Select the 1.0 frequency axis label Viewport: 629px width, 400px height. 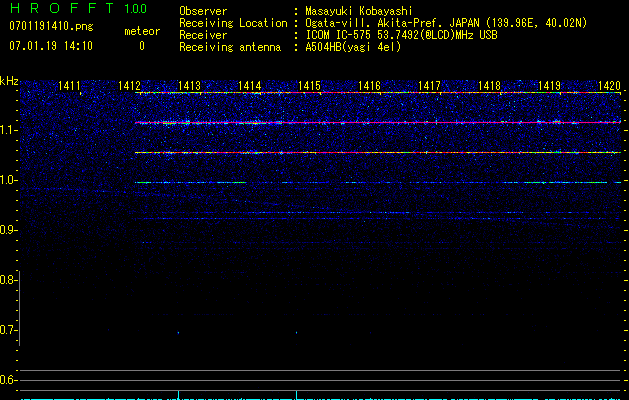9,180
